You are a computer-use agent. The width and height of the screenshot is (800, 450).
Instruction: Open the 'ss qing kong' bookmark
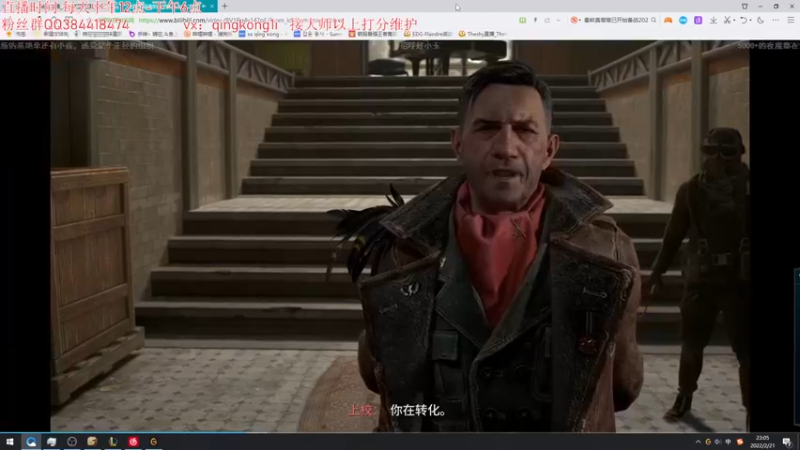[260, 34]
